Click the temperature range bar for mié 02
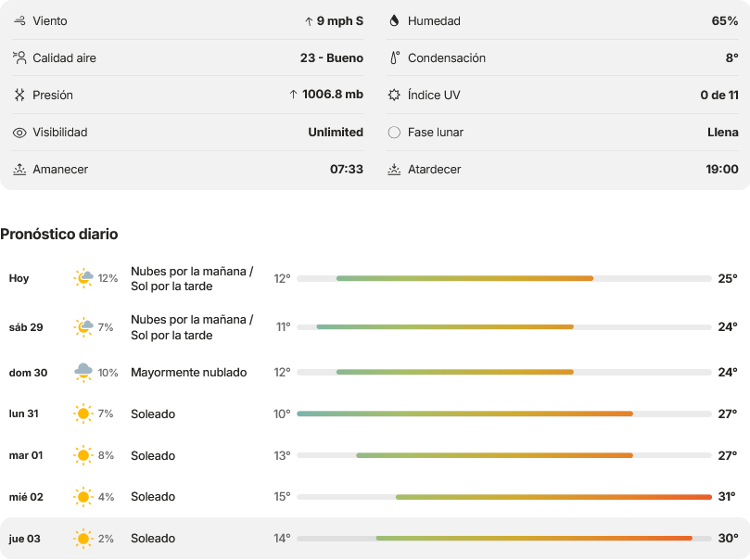 coord(504,497)
